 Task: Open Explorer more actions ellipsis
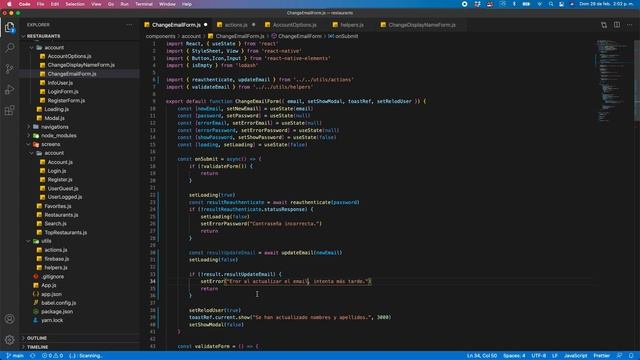click(129, 25)
